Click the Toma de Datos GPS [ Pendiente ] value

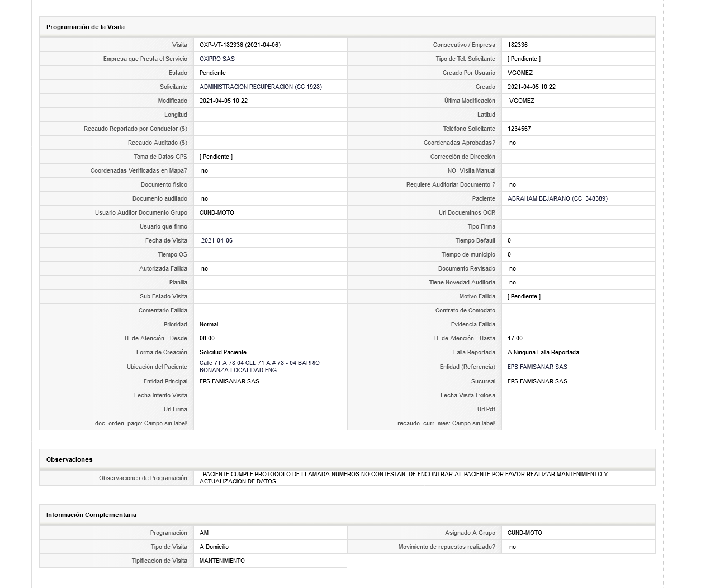(x=216, y=157)
